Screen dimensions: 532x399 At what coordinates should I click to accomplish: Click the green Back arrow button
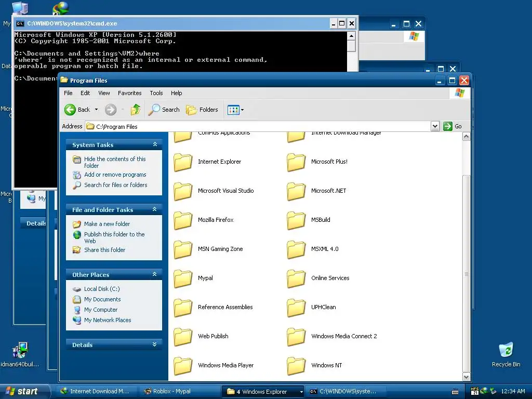[70, 110]
